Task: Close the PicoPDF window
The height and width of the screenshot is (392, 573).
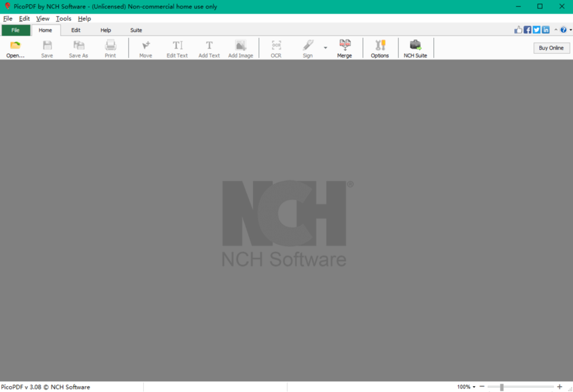Action: point(562,6)
